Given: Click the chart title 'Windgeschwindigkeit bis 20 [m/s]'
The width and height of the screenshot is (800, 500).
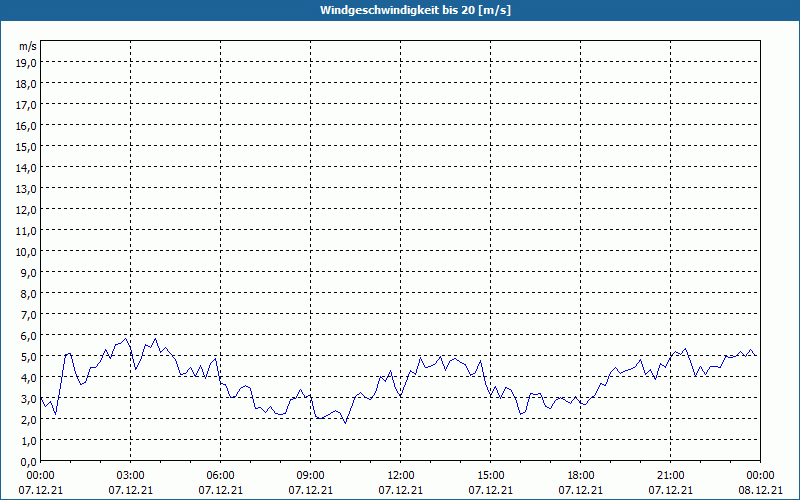Looking at the screenshot, I should (x=415, y=10).
